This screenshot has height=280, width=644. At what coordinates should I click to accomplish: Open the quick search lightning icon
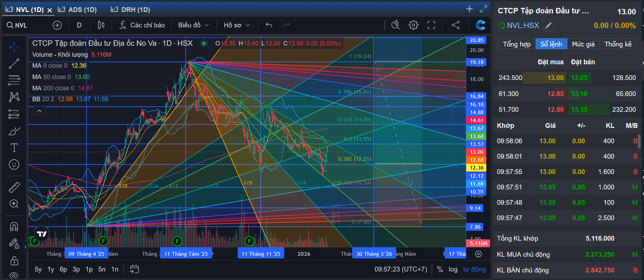point(395,25)
